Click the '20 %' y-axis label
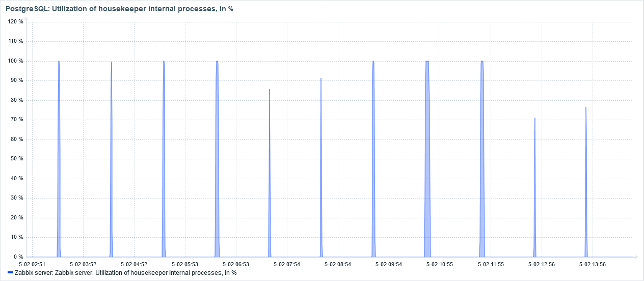 pos(17,218)
